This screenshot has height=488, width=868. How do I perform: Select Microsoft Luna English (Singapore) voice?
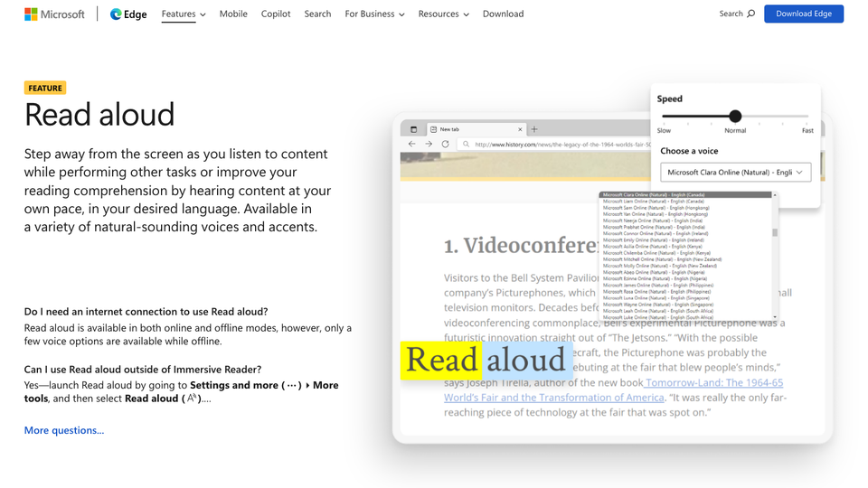click(x=656, y=297)
